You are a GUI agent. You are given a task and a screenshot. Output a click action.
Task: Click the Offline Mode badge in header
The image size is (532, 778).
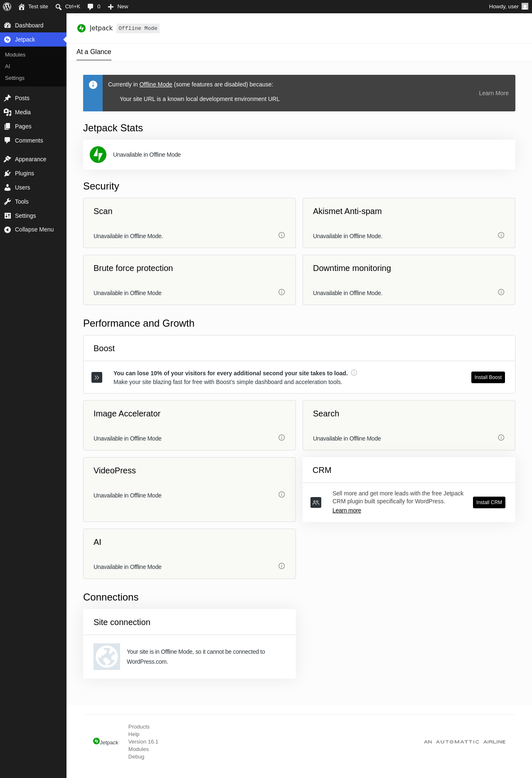pos(138,28)
